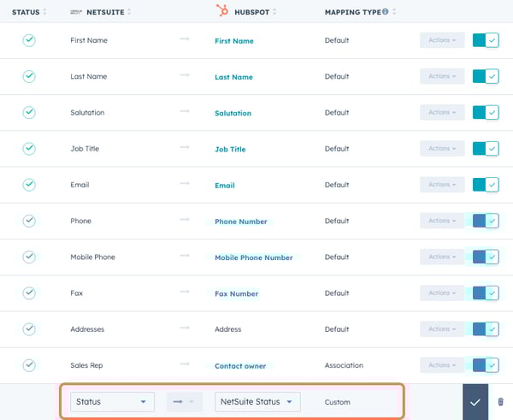Click the status check icon for Salutation
This screenshot has width=513, height=420.
pyautogui.click(x=29, y=112)
